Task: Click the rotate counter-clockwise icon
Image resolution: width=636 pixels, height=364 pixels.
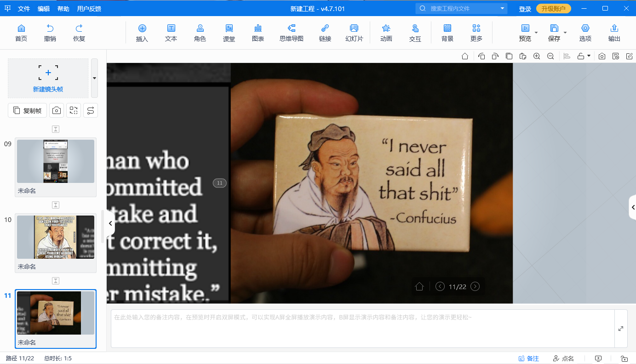Action: coord(481,56)
